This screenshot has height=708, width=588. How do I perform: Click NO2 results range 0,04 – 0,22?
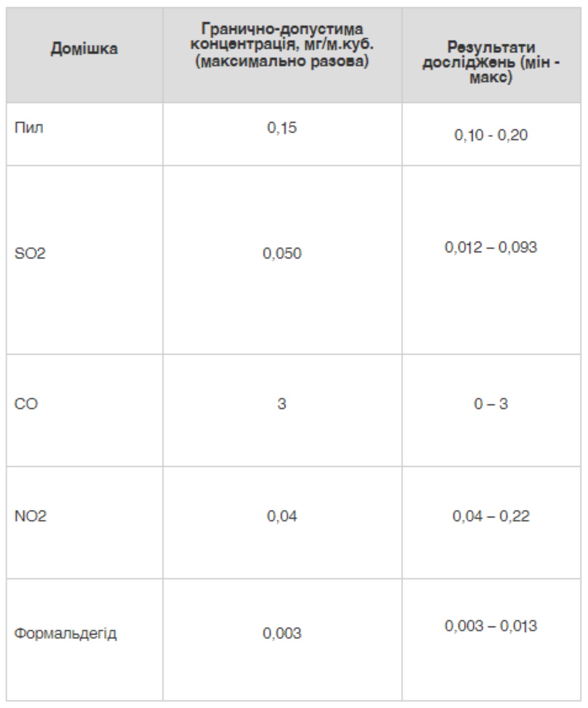tap(491, 516)
